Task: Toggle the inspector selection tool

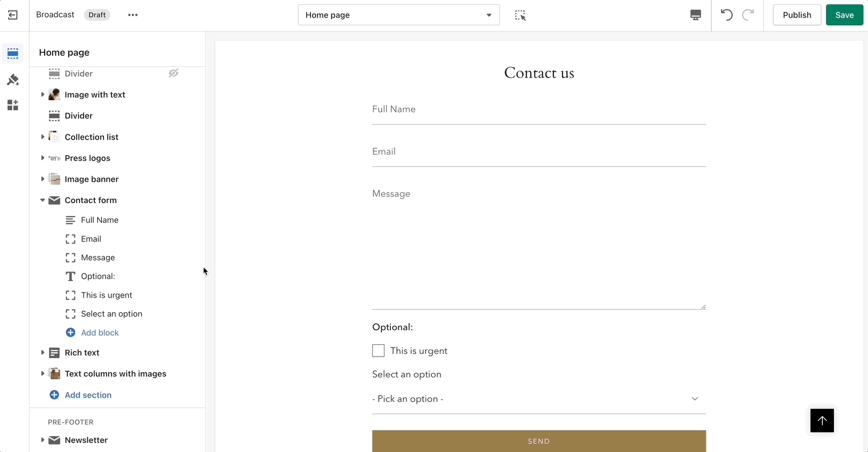Action: tap(520, 15)
